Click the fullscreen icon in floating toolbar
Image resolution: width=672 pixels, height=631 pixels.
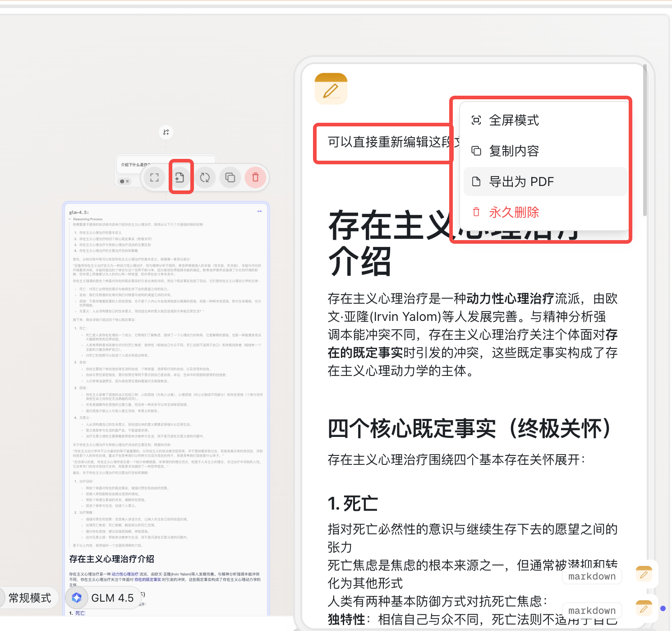pos(154,177)
